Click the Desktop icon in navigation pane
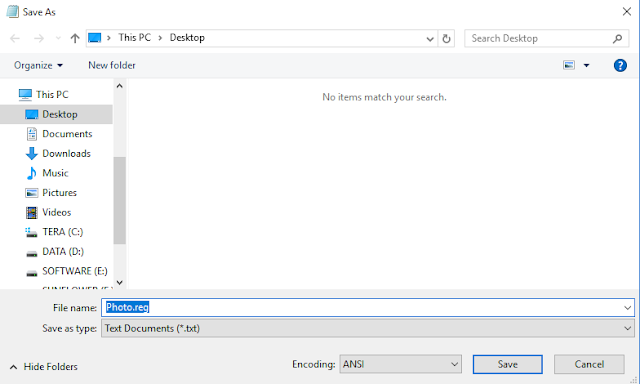The width and height of the screenshot is (640, 384). pyautogui.click(x=31, y=114)
